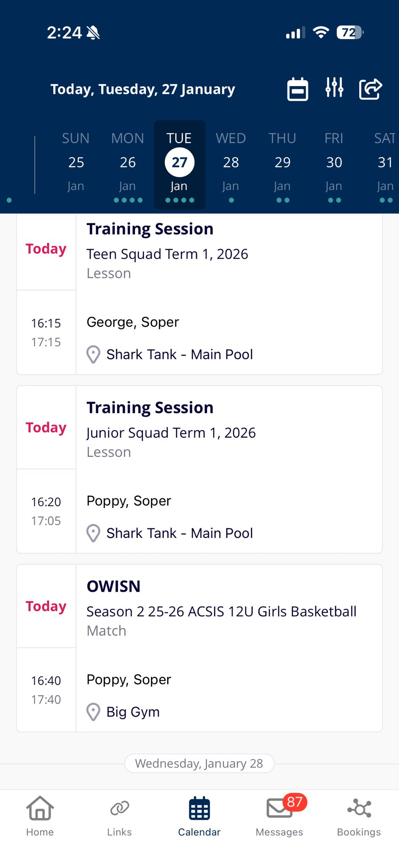Select Wednesday 28 Jan in week strip
Screen dimensions: 399x868
(x=231, y=163)
